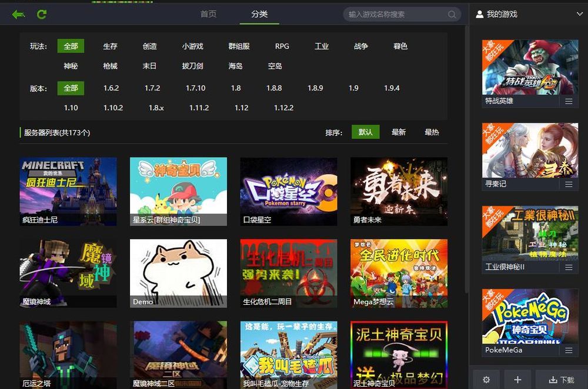Viewport: 588px width, 389px height.
Task: Expand the 我的游戏 dropdown arrow
Action: point(580,14)
